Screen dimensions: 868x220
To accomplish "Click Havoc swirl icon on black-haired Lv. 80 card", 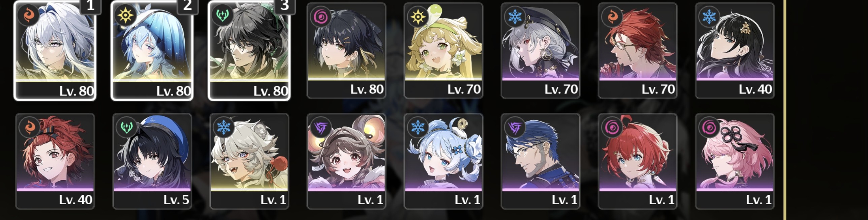I will tap(320, 17).
